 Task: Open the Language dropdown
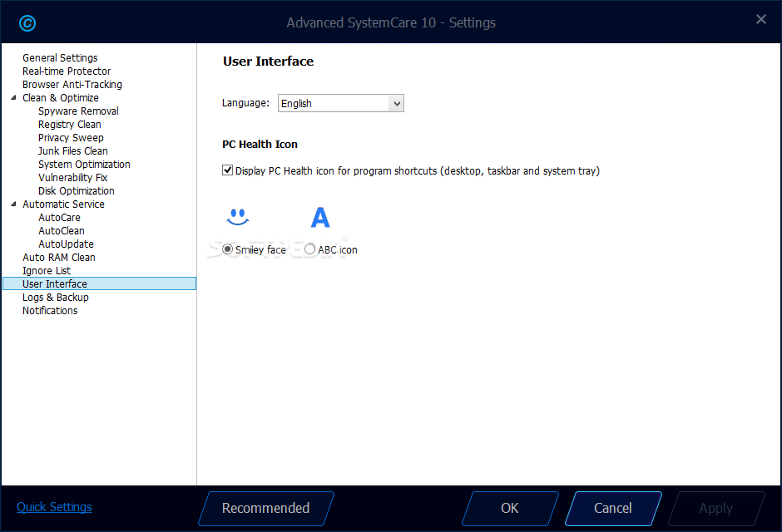click(340, 103)
